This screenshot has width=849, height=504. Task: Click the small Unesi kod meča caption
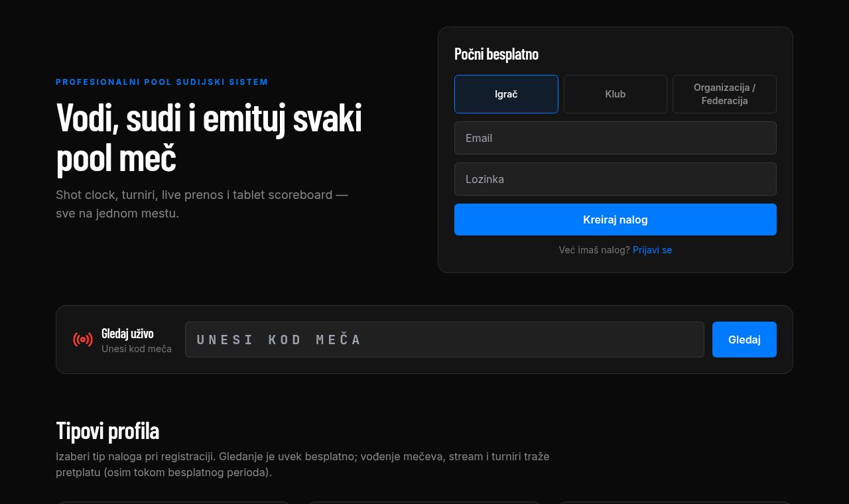[137, 349]
